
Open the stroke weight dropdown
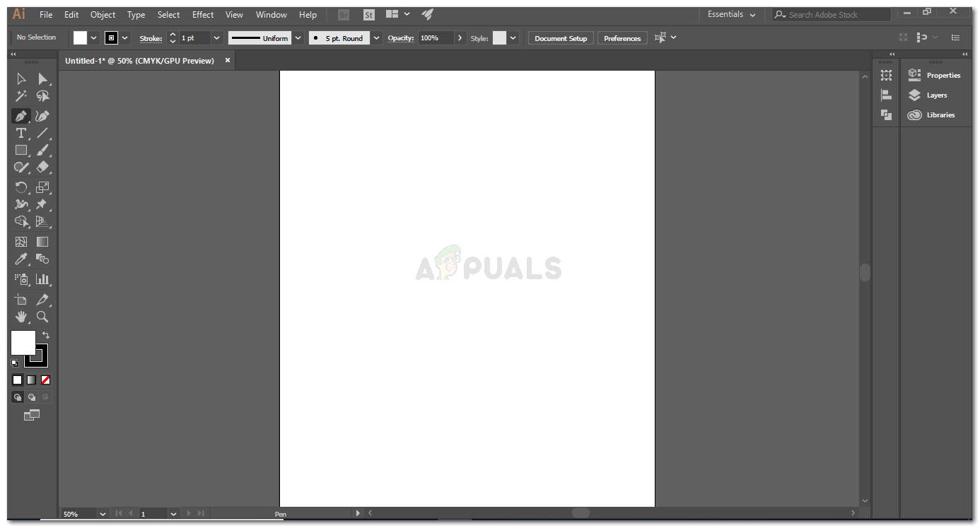pos(216,38)
